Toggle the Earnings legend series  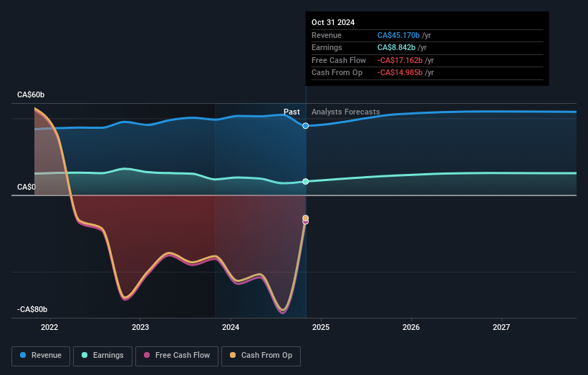coord(102,356)
